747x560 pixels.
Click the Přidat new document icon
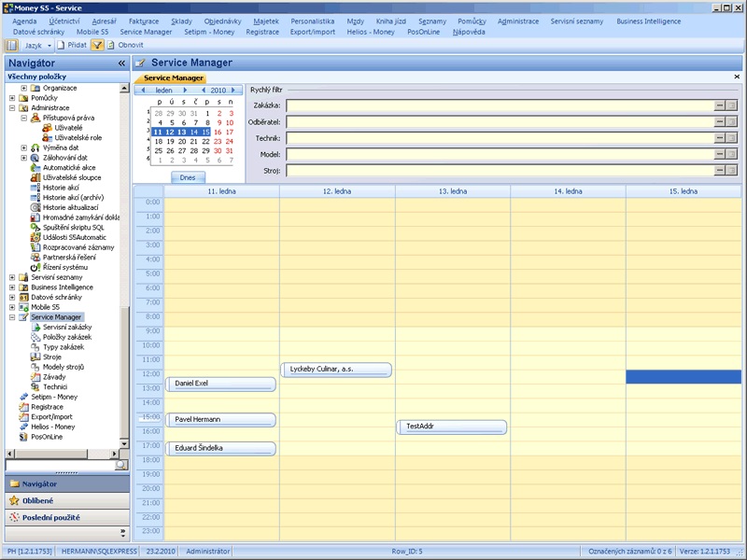click(61, 45)
